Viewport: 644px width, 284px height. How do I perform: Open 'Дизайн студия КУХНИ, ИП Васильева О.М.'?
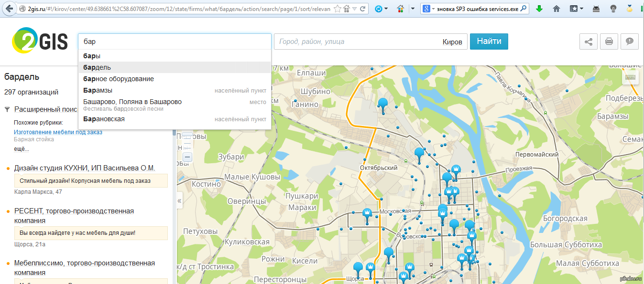click(85, 168)
